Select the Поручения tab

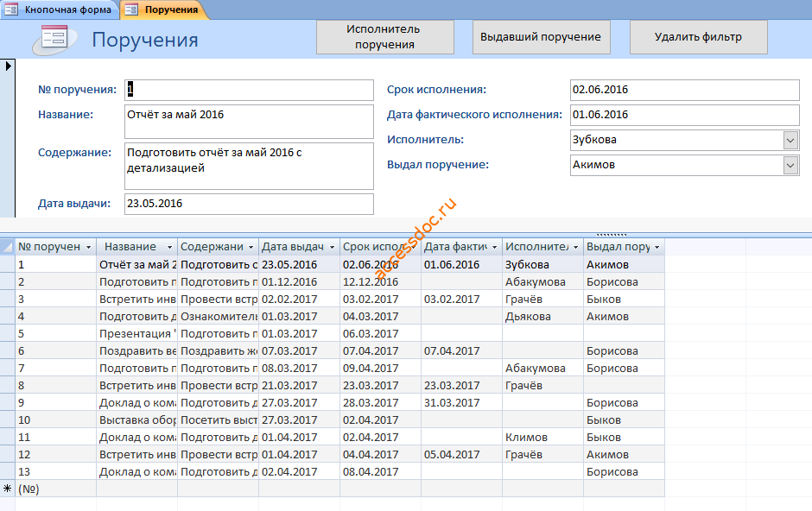[165, 9]
